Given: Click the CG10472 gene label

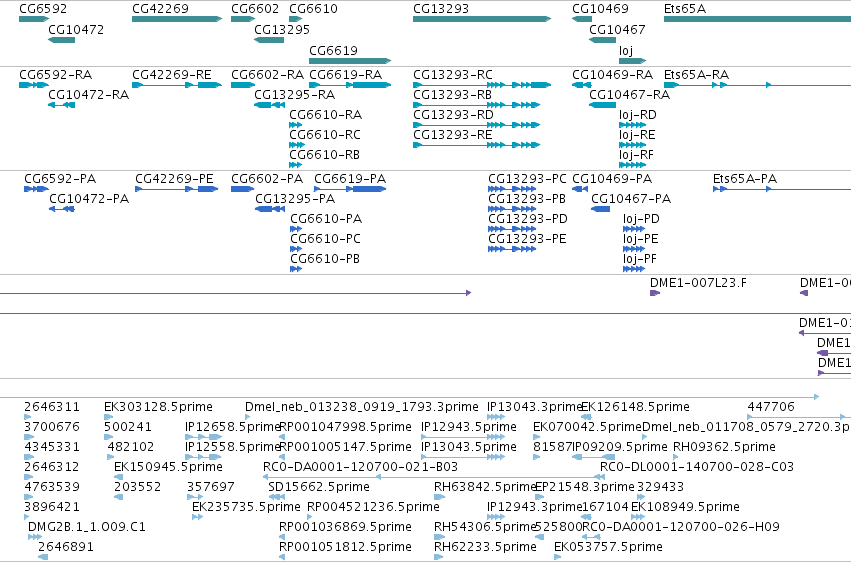Looking at the screenshot, I should click(75, 30).
